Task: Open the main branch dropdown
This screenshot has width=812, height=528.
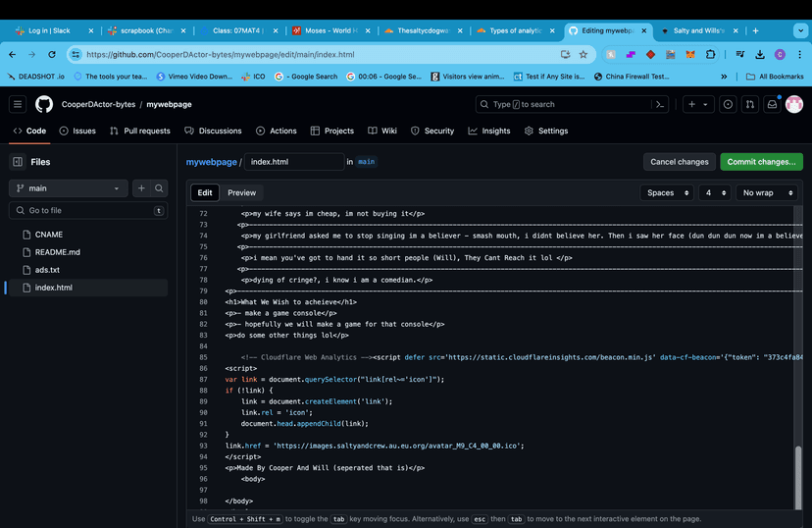Action: [x=68, y=188]
